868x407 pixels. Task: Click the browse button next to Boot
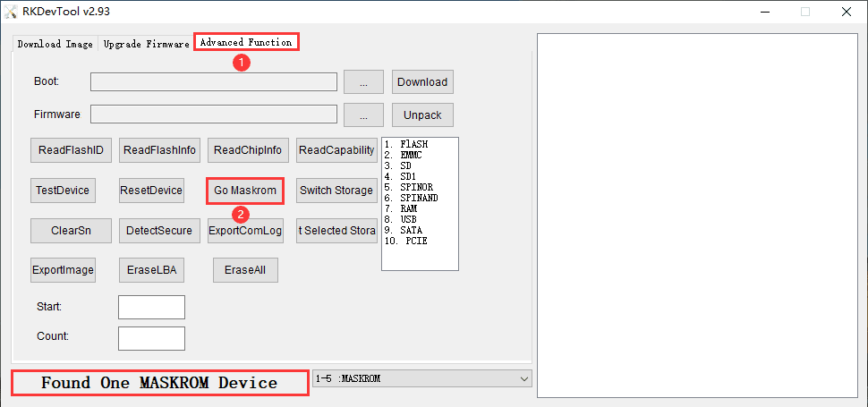click(363, 81)
